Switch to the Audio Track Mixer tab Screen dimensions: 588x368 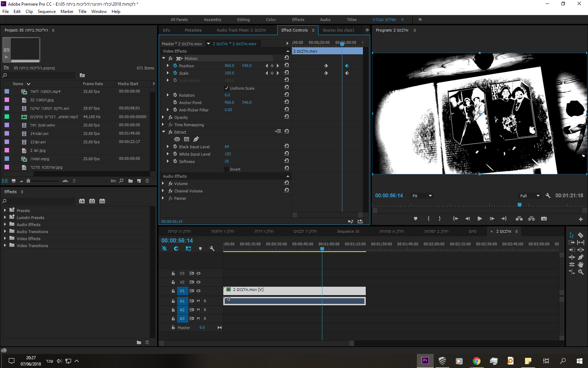(241, 30)
